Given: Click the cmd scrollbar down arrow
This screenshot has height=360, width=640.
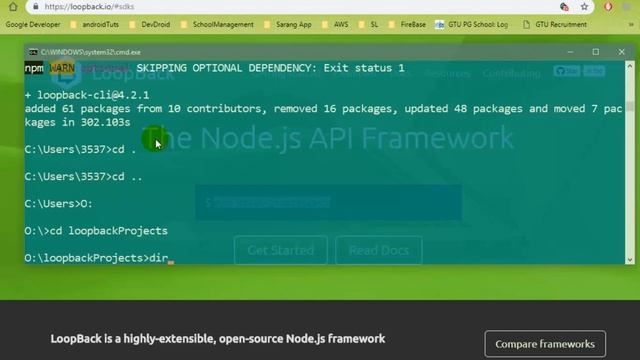Looking at the screenshot, I should click(630, 260).
